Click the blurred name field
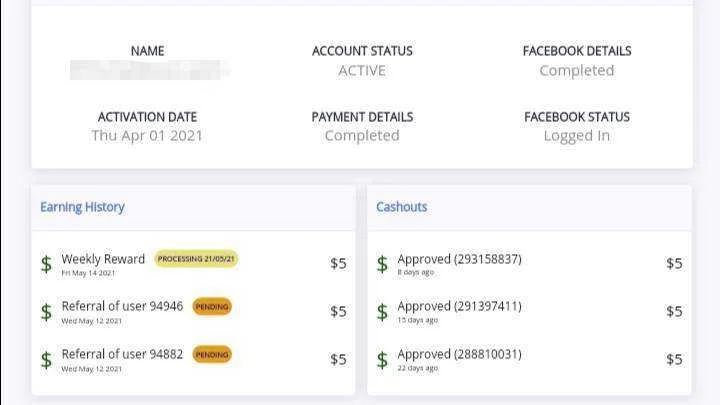 click(x=149, y=70)
